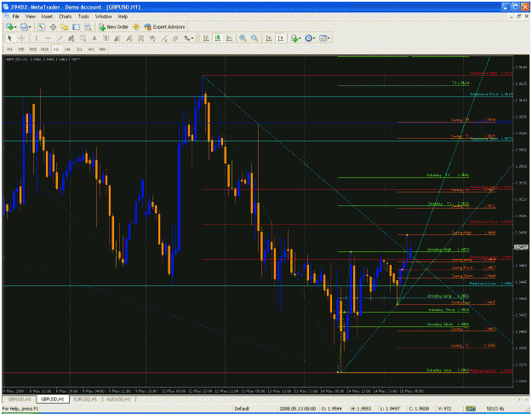Click the 2008.05.13 08:00 status entry
Viewport: 532px width, 414px height.
(x=297, y=409)
